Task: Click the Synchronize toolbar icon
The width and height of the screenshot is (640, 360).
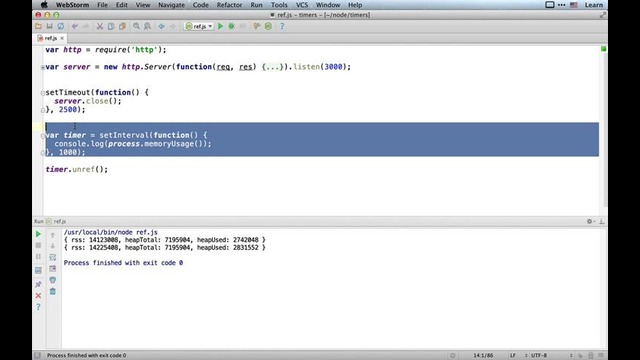Action: 60,26
